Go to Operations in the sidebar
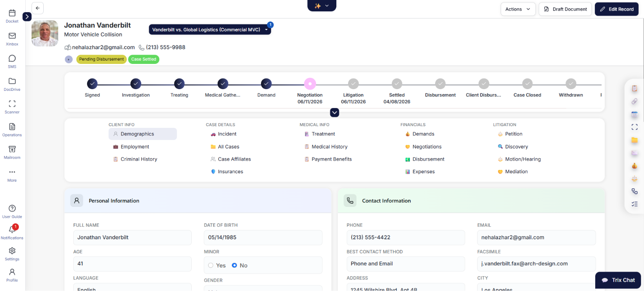The height and width of the screenshot is (291, 644). point(12,130)
